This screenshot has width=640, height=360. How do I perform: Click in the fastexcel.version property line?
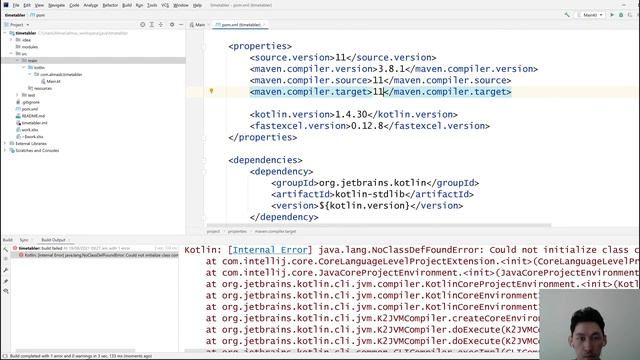(369, 126)
